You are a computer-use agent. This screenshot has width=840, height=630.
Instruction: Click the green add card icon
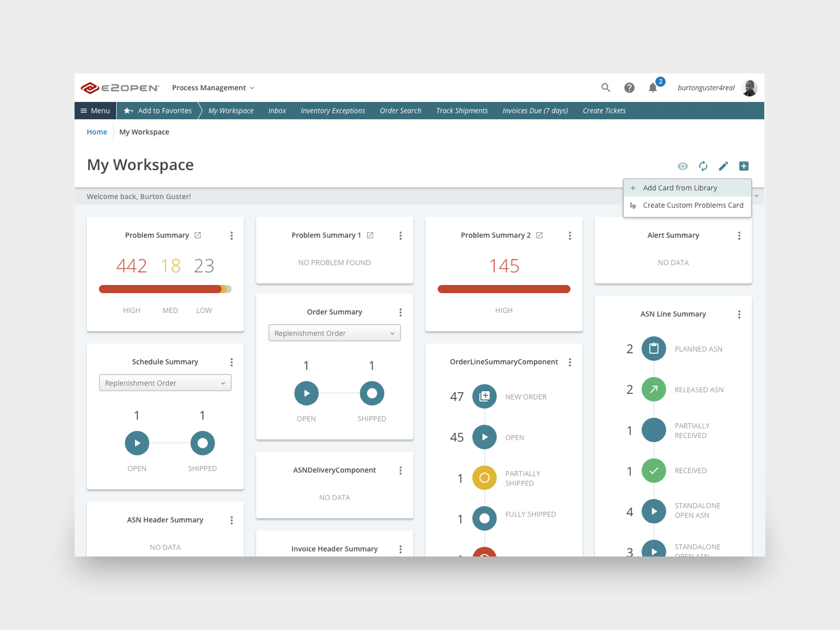click(x=744, y=166)
